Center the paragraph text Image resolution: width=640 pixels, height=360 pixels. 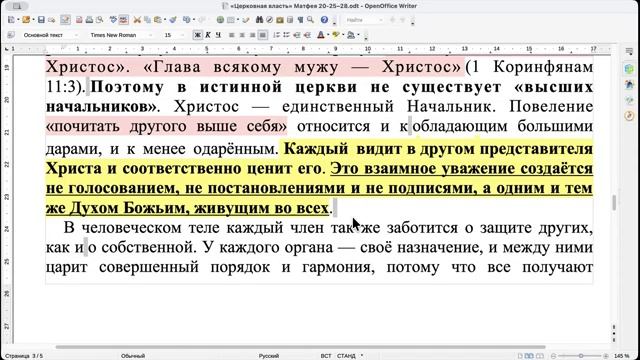242,35
